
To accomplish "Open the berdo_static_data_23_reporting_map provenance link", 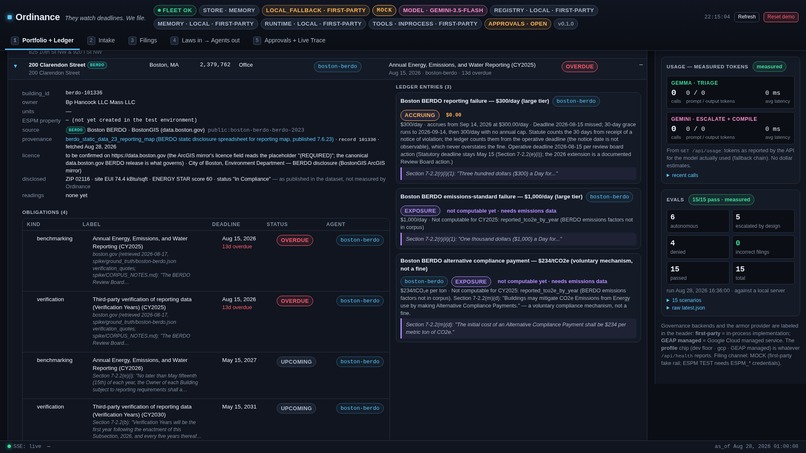I will coord(199,139).
